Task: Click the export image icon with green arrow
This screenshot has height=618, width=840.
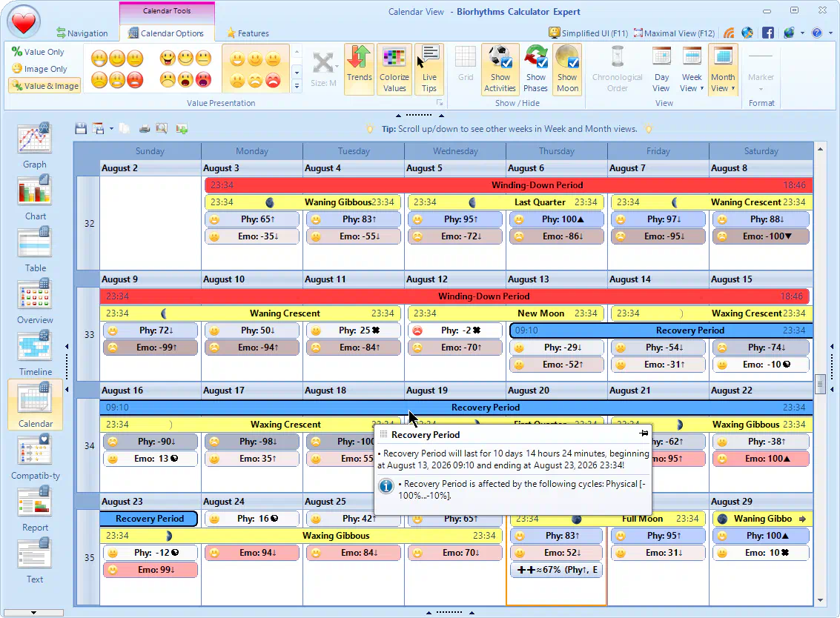Action: (x=182, y=128)
